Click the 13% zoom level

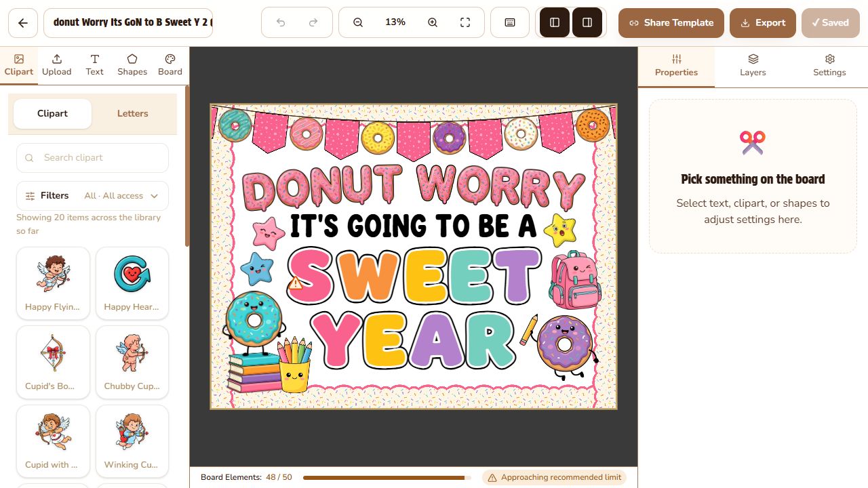point(395,22)
